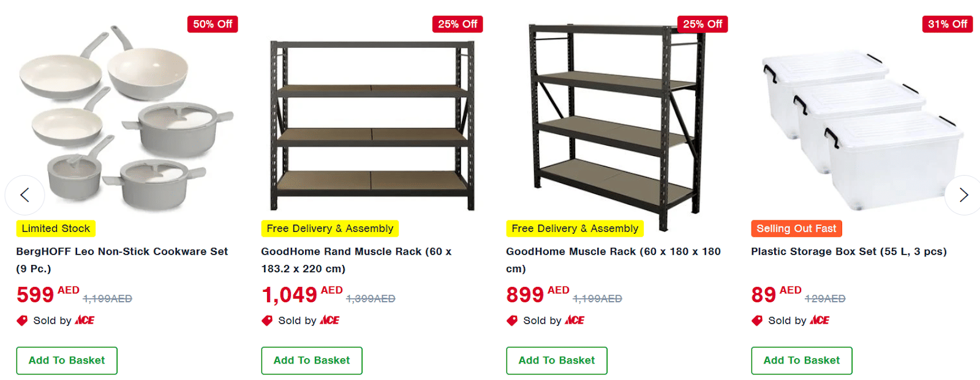Add 899 AED Muscle Rack to basket
Image resolution: width=980 pixels, height=380 pixels.
(x=557, y=360)
